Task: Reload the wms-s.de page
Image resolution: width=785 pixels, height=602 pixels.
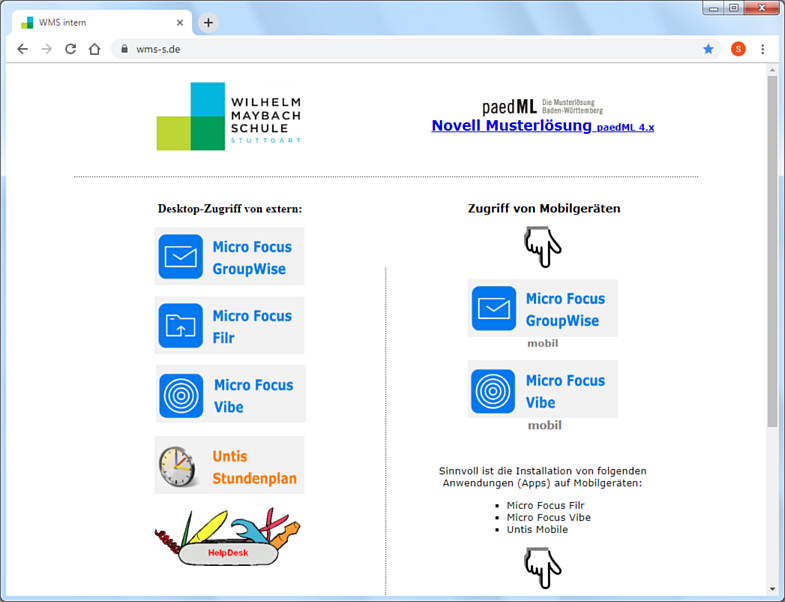Action: click(x=71, y=49)
